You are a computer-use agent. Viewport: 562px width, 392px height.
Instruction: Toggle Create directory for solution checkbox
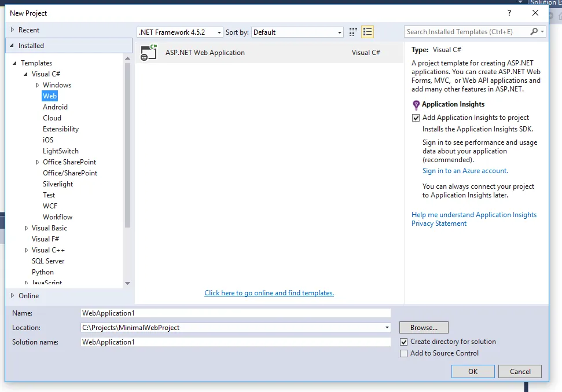[403, 342]
